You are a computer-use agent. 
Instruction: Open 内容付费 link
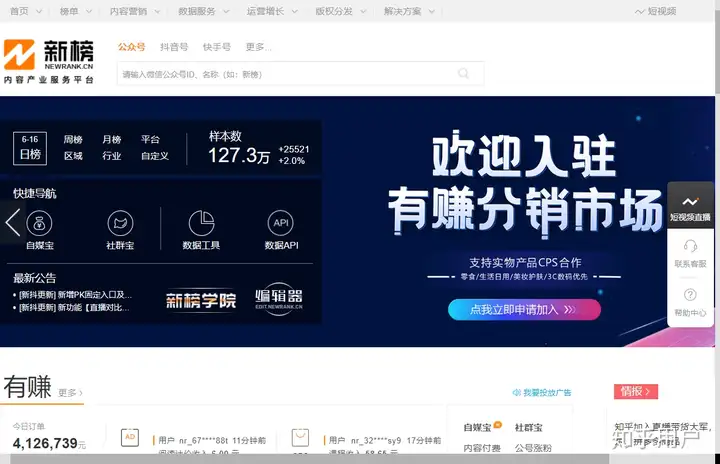[482, 448]
